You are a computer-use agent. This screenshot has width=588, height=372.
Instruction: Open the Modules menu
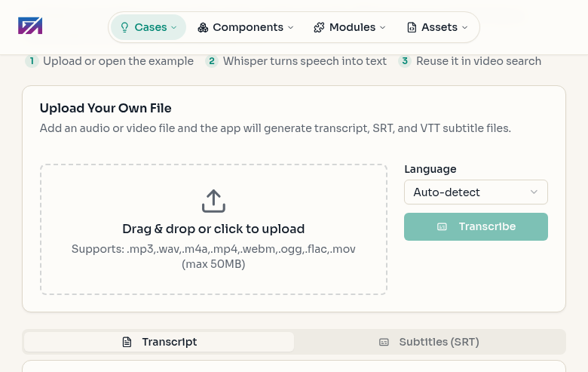point(350,27)
